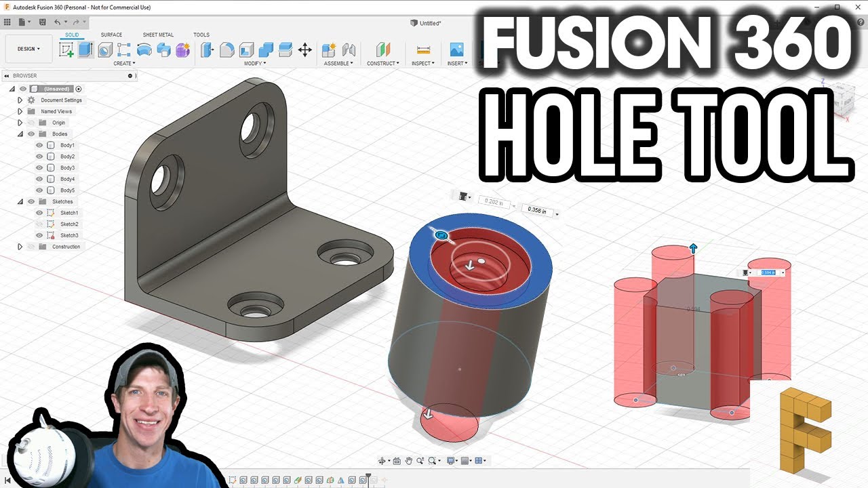868x488 pixels.
Task: Select the Combine tool
Action: point(267,49)
